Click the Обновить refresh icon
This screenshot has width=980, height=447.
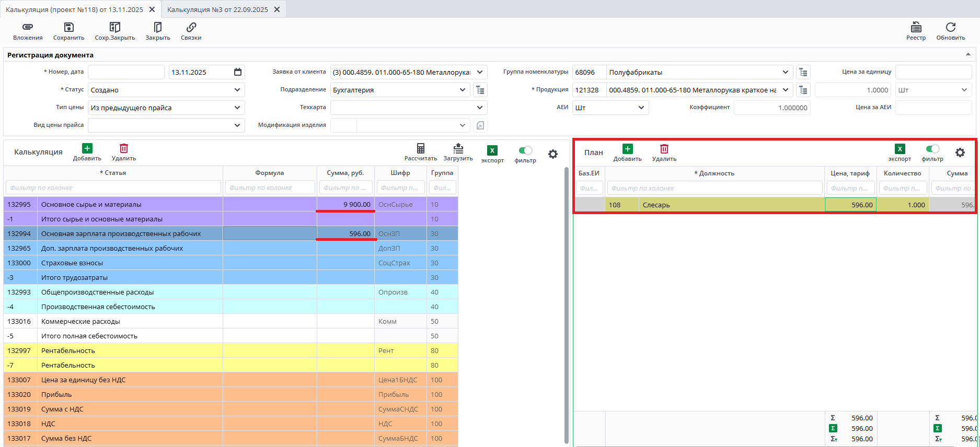(x=950, y=27)
